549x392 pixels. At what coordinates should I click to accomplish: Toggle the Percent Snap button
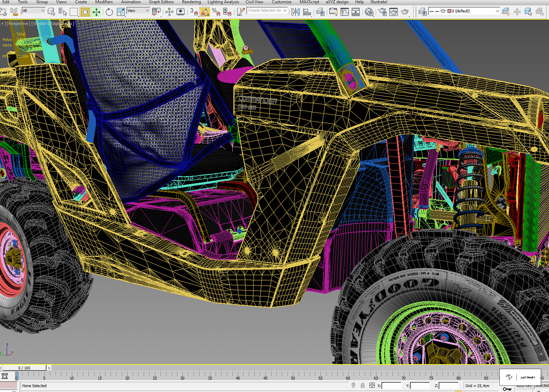216,12
